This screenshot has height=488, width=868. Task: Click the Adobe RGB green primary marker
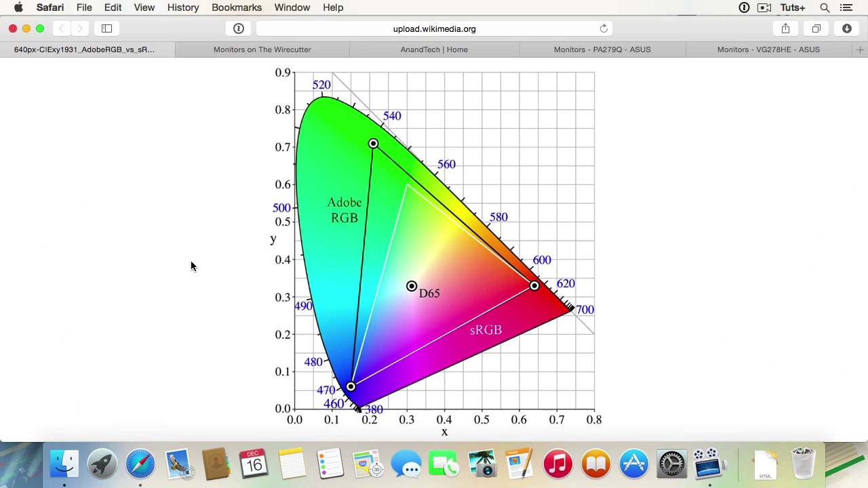(373, 144)
